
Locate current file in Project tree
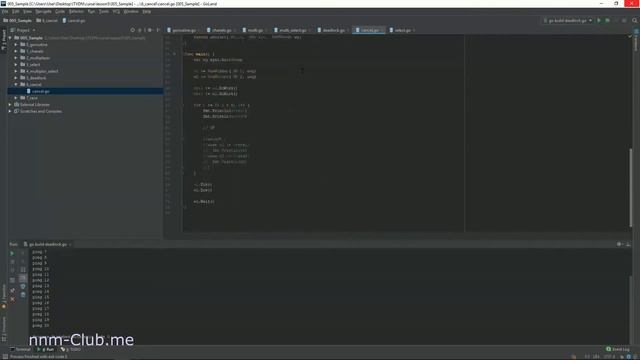[x=133, y=30]
